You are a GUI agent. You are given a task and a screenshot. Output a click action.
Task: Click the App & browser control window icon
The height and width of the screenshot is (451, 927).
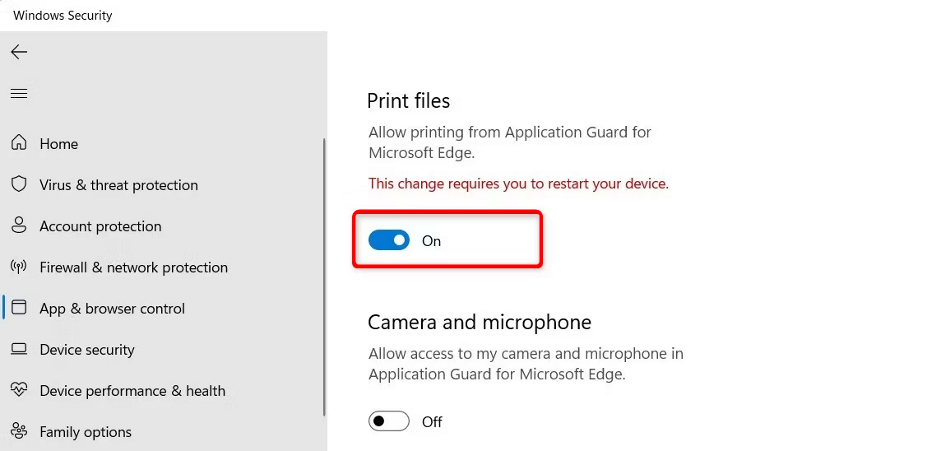[x=19, y=308]
